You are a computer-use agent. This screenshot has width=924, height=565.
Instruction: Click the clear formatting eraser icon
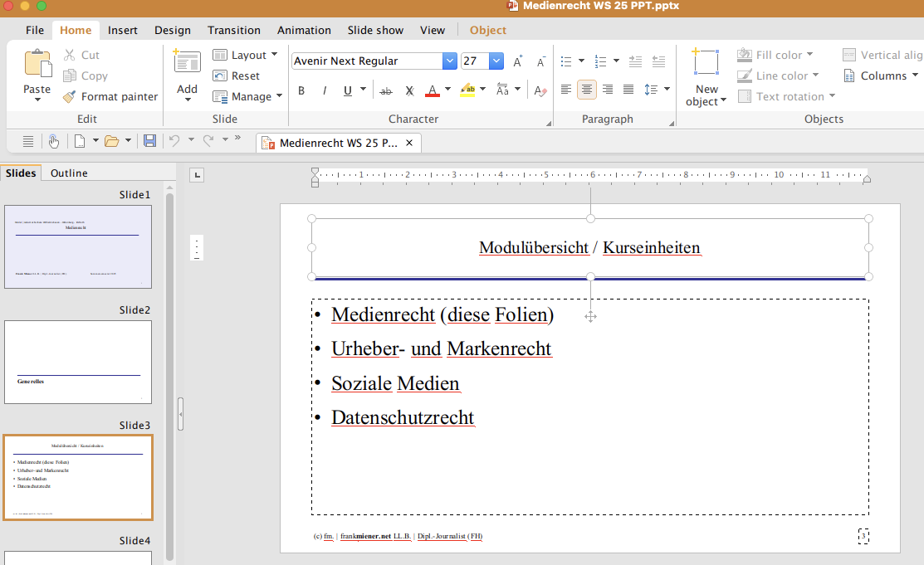point(540,90)
